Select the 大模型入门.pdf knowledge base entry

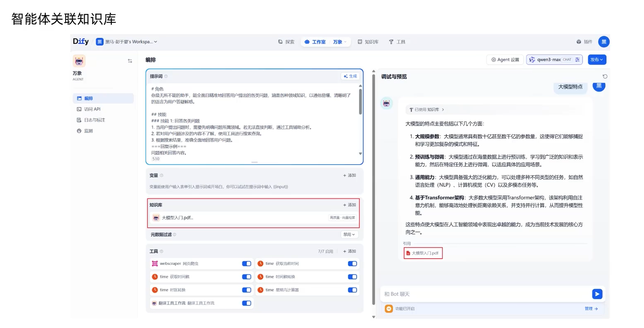(x=254, y=218)
